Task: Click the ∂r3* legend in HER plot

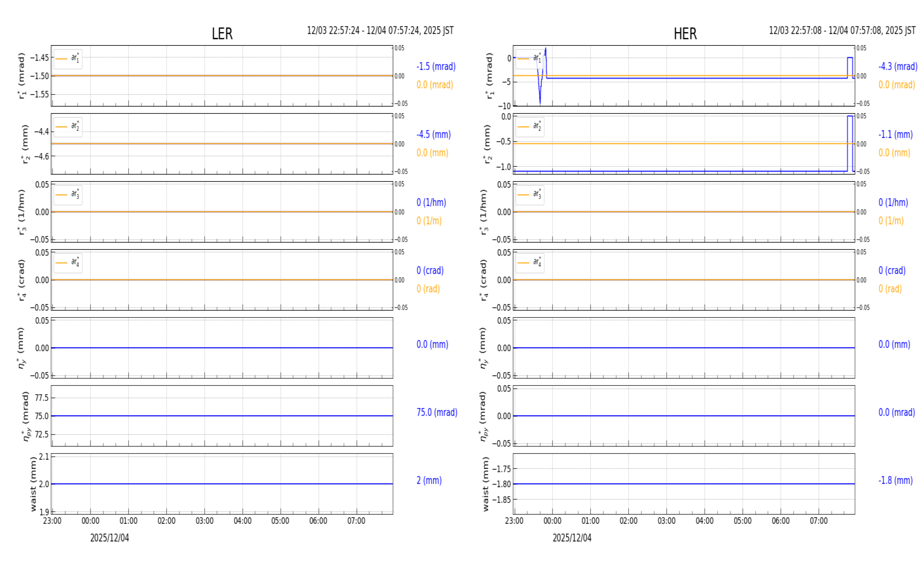Action: click(x=530, y=195)
